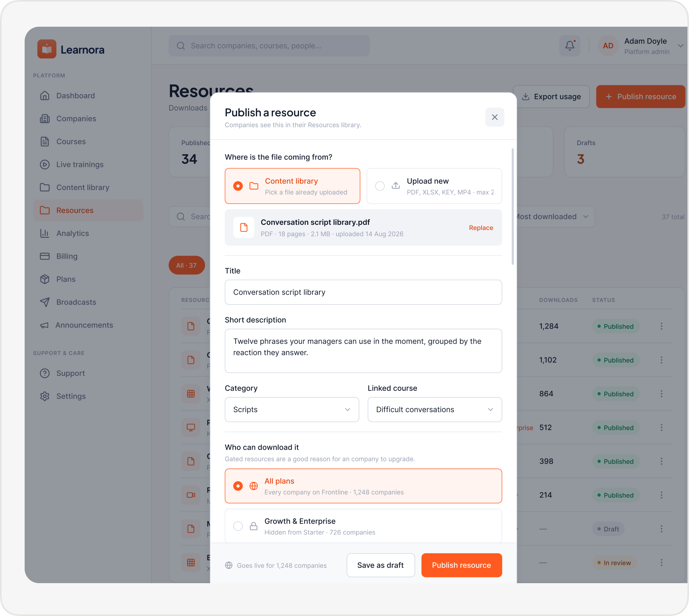Open three-dot menu for the In review row
This screenshot has width=689, height=616.
[661, 563]
